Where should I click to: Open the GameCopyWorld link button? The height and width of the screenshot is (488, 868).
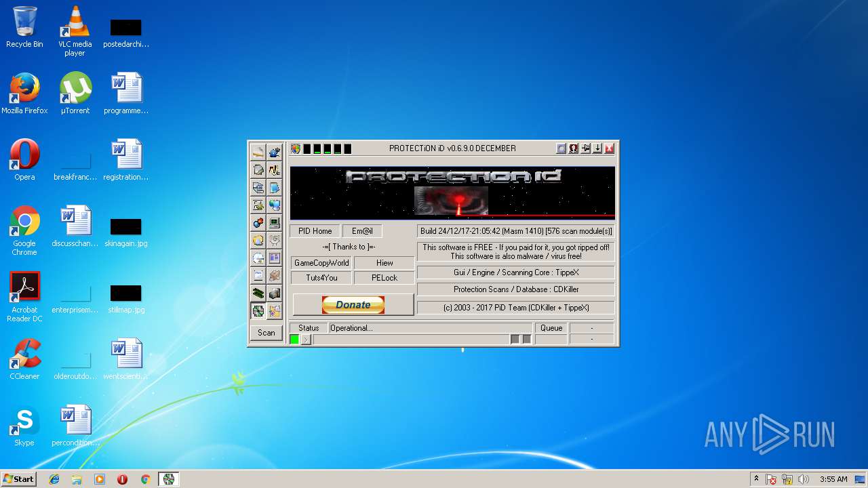click(321, 263)
